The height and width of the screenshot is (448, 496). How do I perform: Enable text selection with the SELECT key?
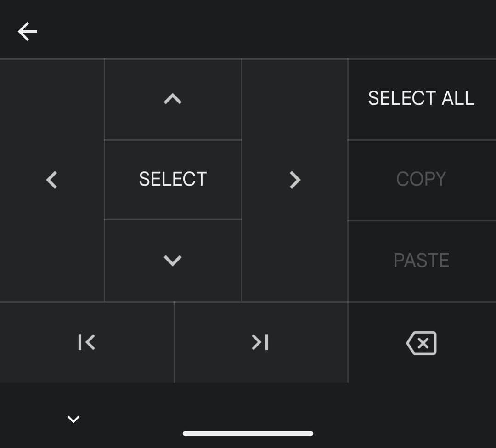pos(173,179)
